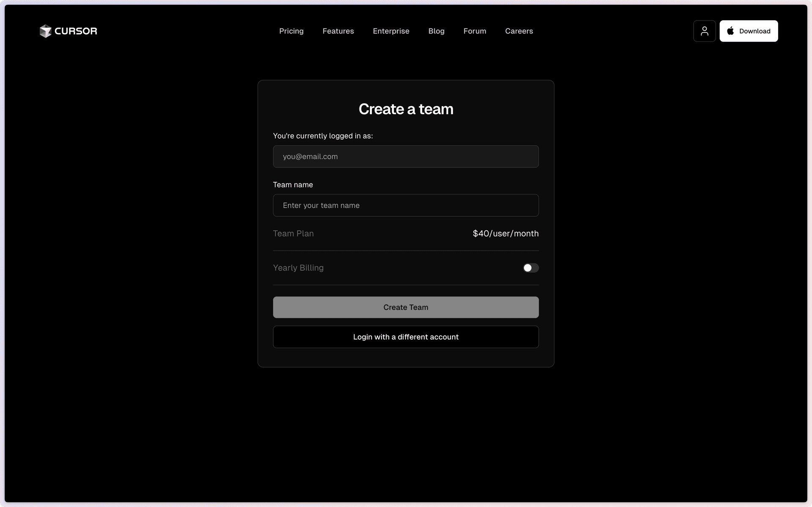Screen dimensions: 812x507
Task: Click the Team Plan price label
Action: point(505,233)
